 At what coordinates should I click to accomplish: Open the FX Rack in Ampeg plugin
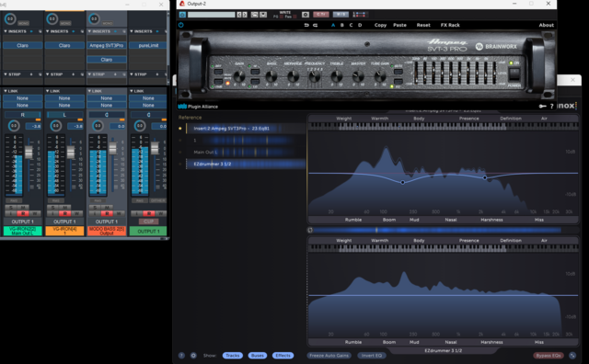click(450, 25)
